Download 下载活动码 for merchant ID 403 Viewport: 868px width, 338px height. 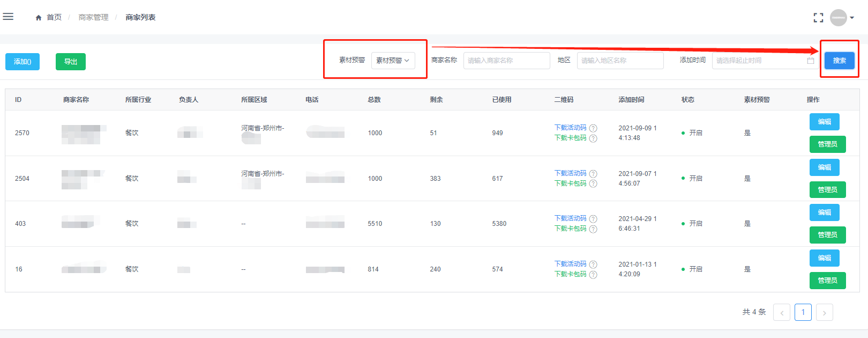570,218
